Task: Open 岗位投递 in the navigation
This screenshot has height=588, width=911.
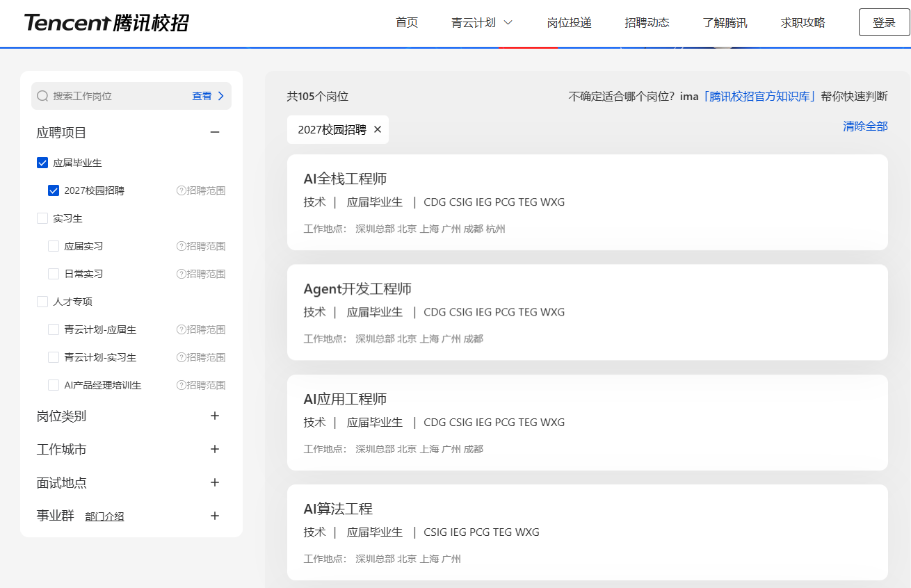Action: point(569,23)
